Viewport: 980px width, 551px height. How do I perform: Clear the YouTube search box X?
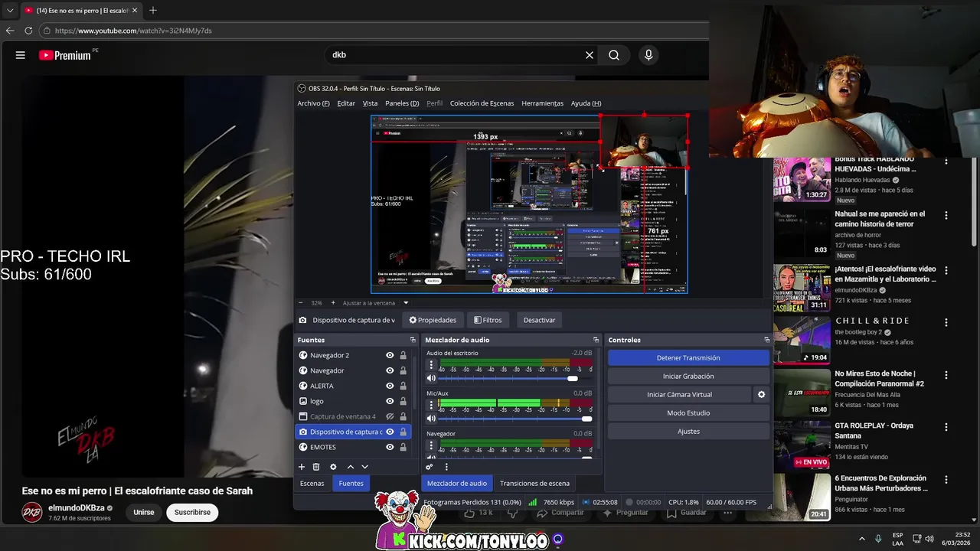click(x=590, y=55)
